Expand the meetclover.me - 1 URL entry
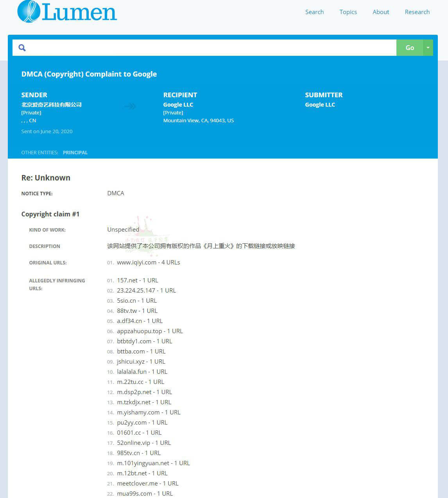 (147, 484)
